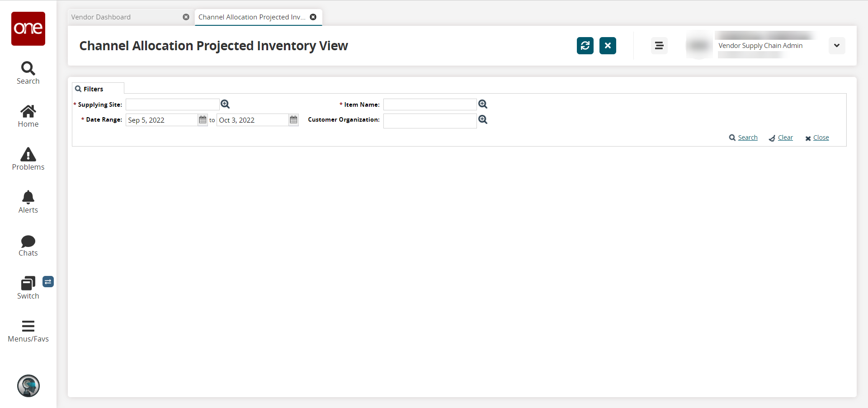Viewport: 868px width, 408px height.
Task: Click the ONE logo icon
Action: [x=28, y=28]
